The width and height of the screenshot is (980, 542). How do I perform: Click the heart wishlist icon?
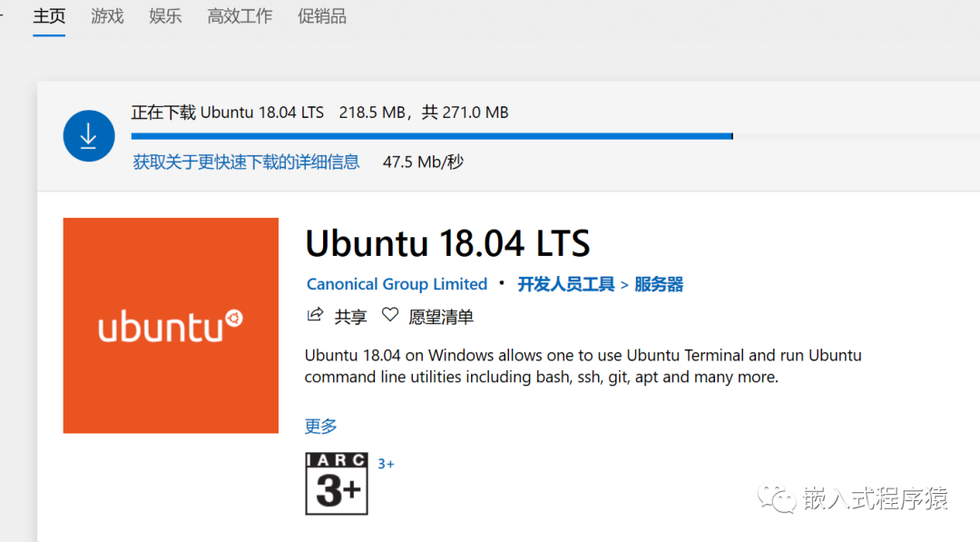[390, 315]
